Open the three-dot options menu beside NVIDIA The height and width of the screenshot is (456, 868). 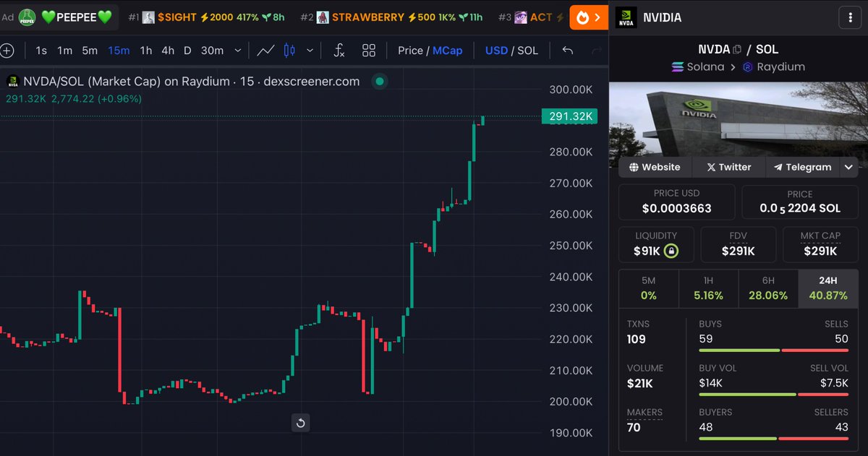coord(848,17)
